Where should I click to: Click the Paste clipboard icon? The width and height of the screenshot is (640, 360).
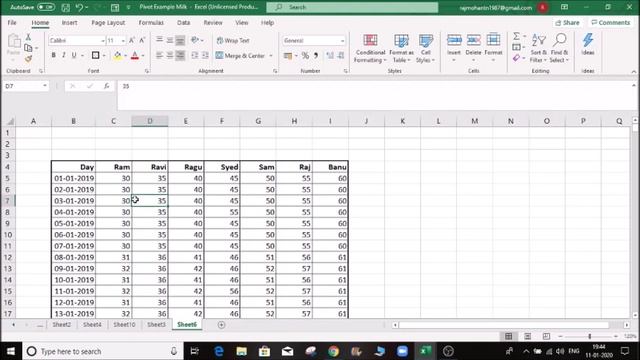13,42
